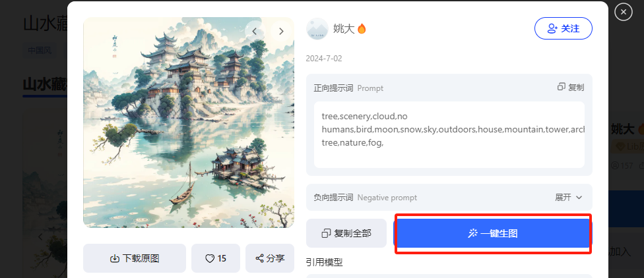Click the 引用模型 section heading

click(325, 262)
